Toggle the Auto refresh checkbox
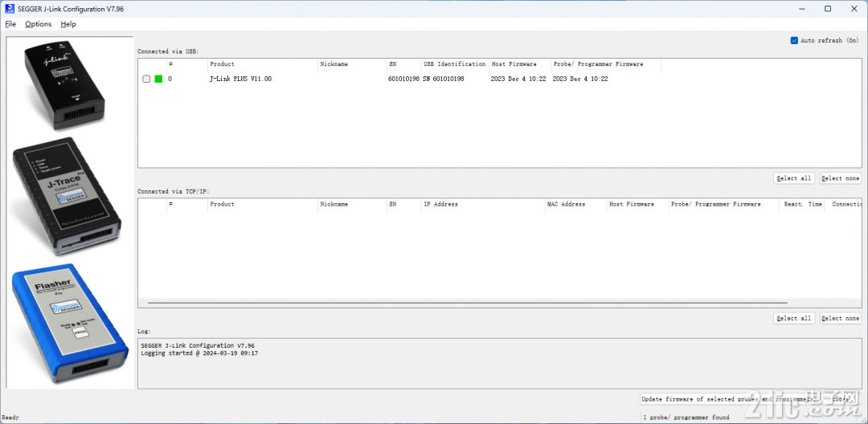868x424 pixels. click(x=794, y=40)
